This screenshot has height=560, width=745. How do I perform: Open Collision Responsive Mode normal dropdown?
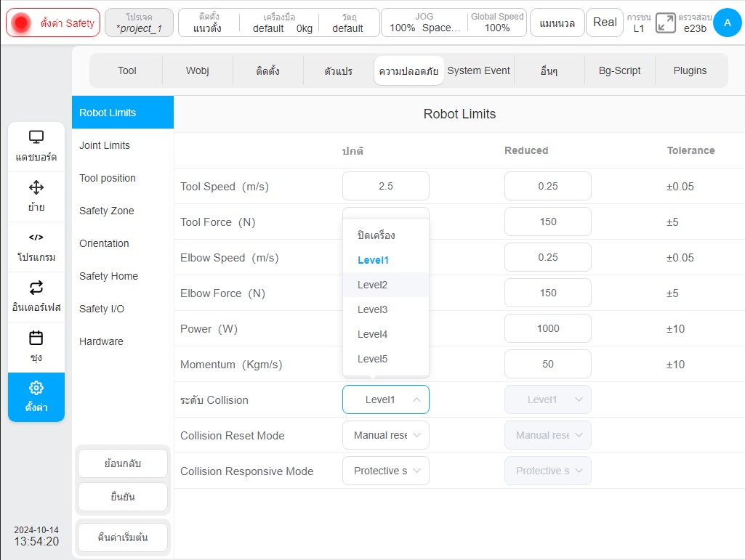click(386, 471)
